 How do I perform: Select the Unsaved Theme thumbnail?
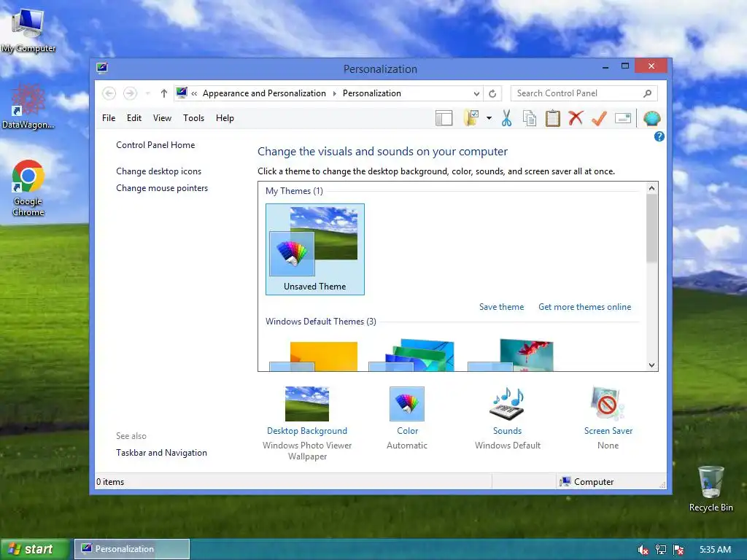coord(315,249)
